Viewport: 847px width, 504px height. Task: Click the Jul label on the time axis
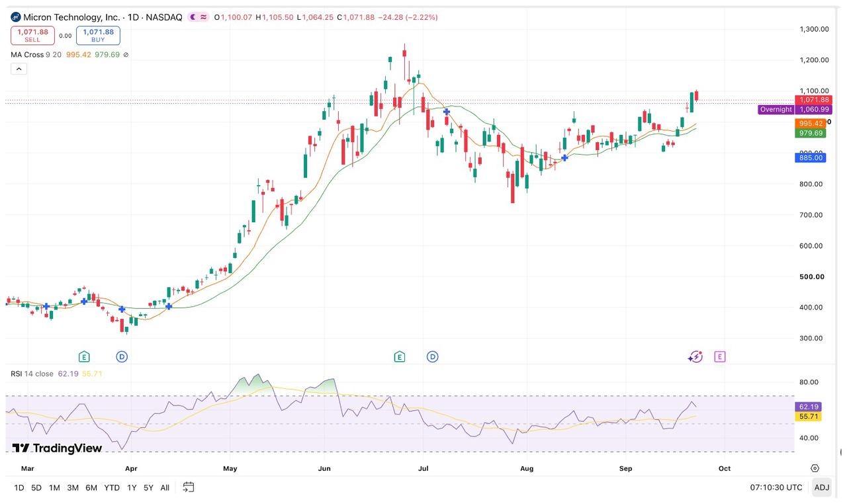point(423,468)
